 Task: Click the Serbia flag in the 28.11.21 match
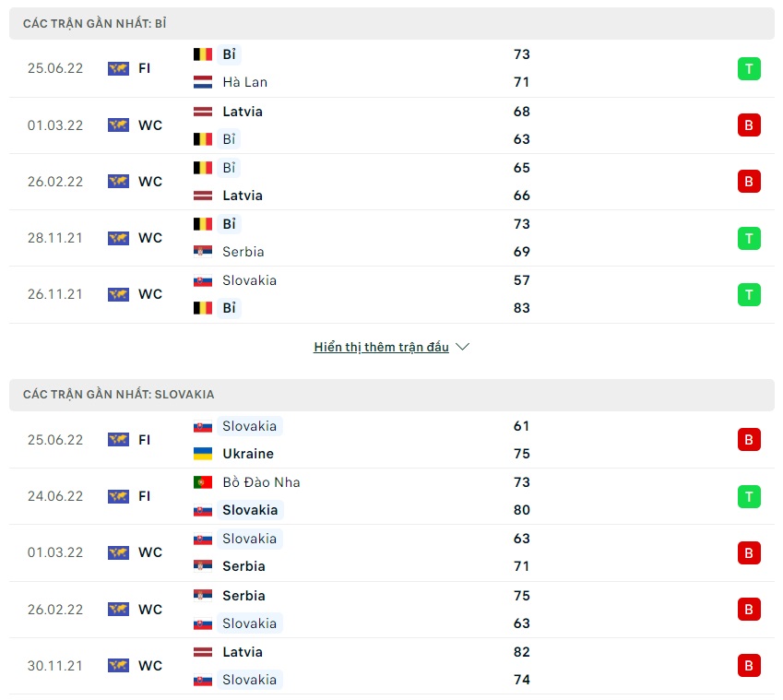click(x=203, y=252)
